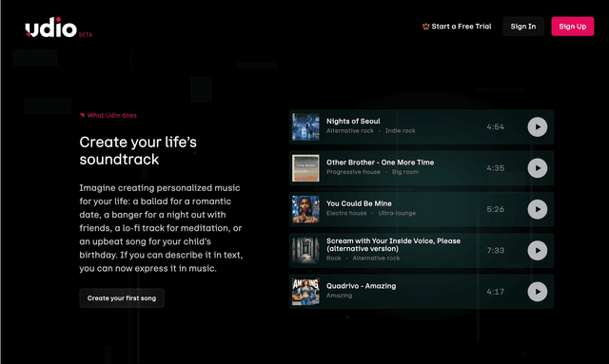The image size is (609, 364).
Task: Click the 5:26 duration text
Action: pos(495,209)
